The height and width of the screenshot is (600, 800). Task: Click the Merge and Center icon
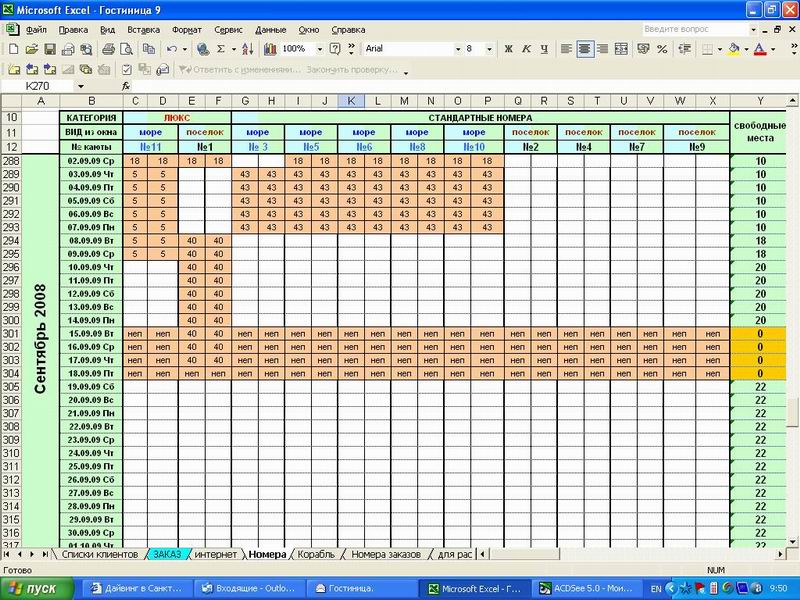(621, 49)
